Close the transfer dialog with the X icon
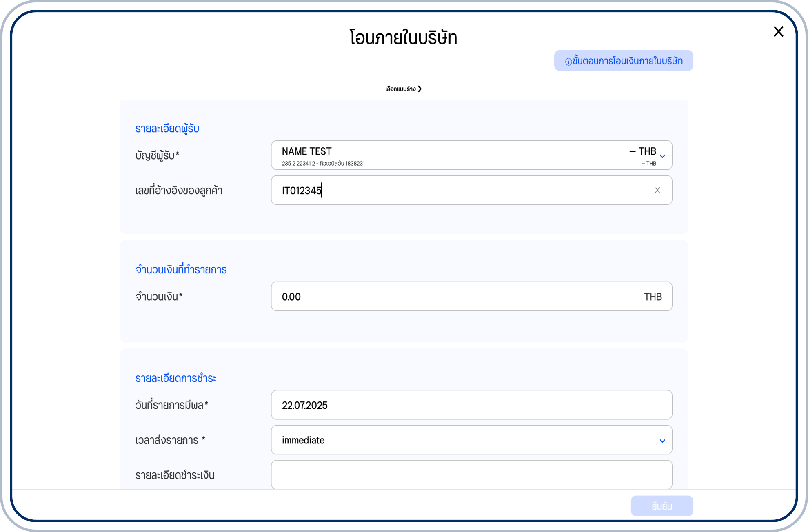 tap(779, 31)
